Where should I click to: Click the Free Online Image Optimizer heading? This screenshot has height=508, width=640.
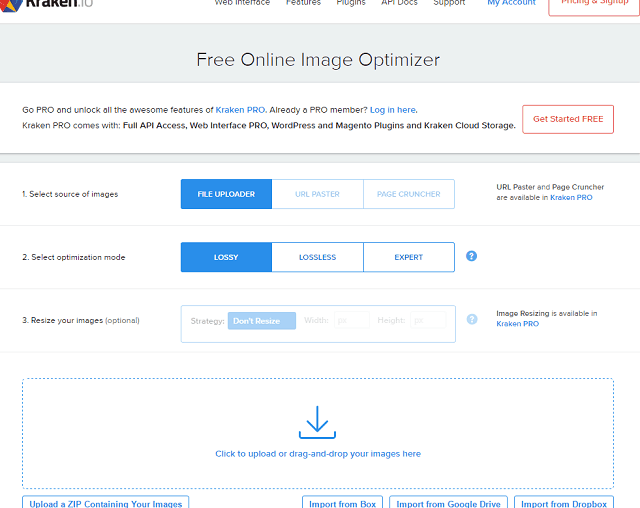[x=318, y=60]
